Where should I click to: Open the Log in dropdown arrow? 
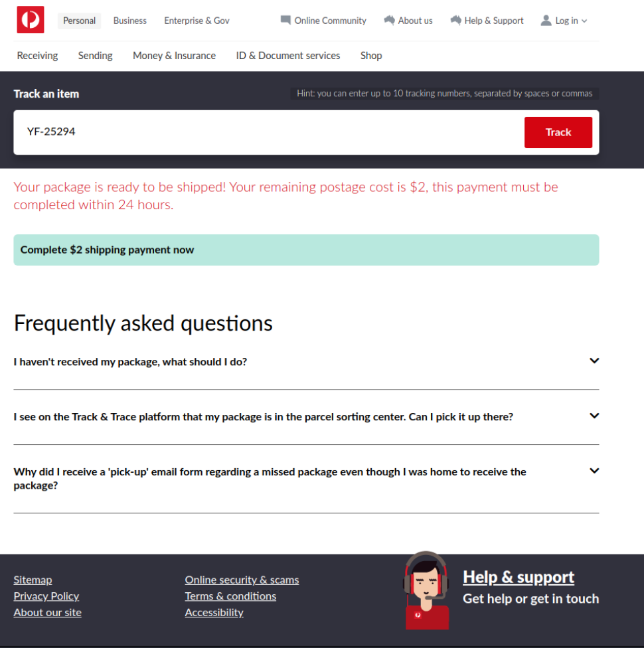(x=584, y=21)
